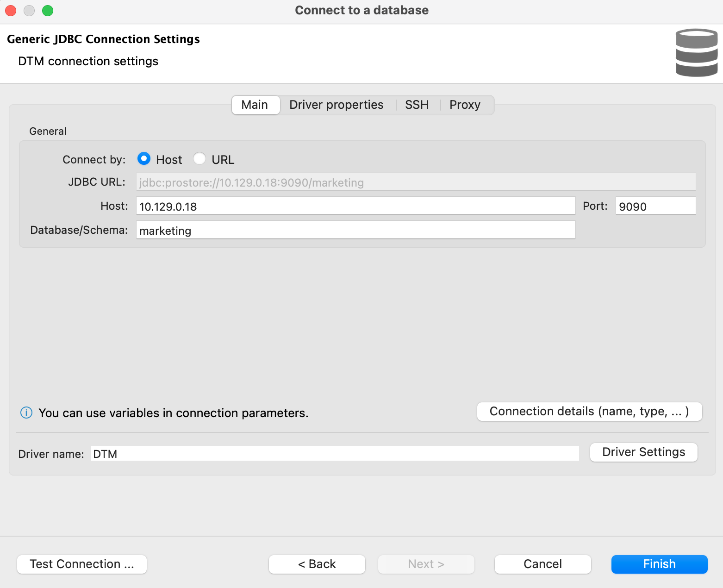Select the Host radio button
723x588 pixels.
pyautogui.click(x=144, y=159)
